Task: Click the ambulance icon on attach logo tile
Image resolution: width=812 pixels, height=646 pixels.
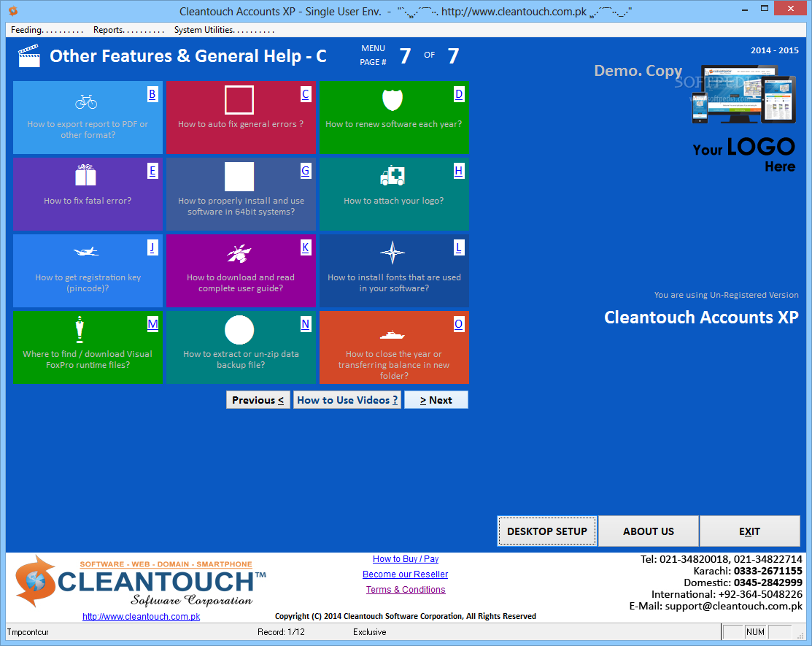Action: pyautogui.click(x=393, y=176)
